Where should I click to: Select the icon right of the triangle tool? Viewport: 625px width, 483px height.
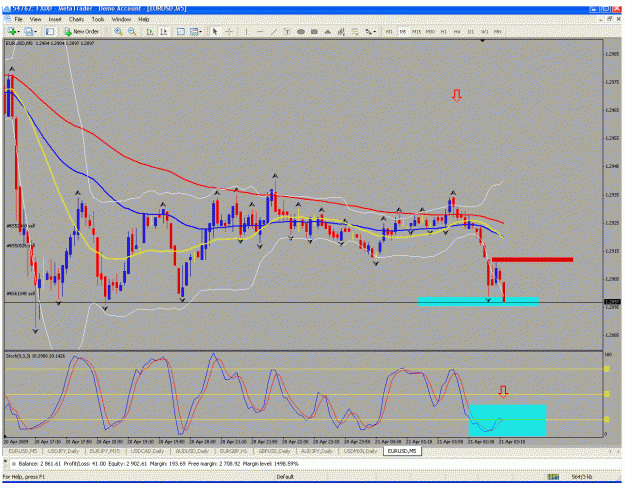(x=341, y=31)
